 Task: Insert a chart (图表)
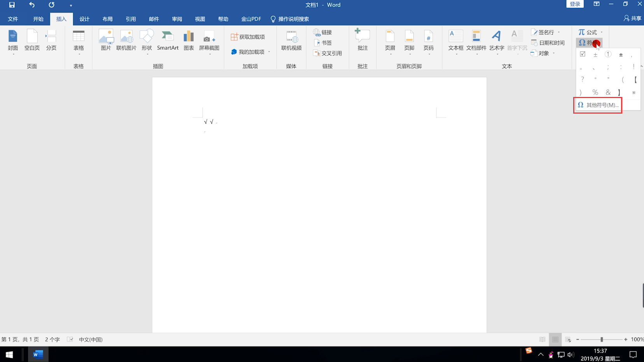189,41
